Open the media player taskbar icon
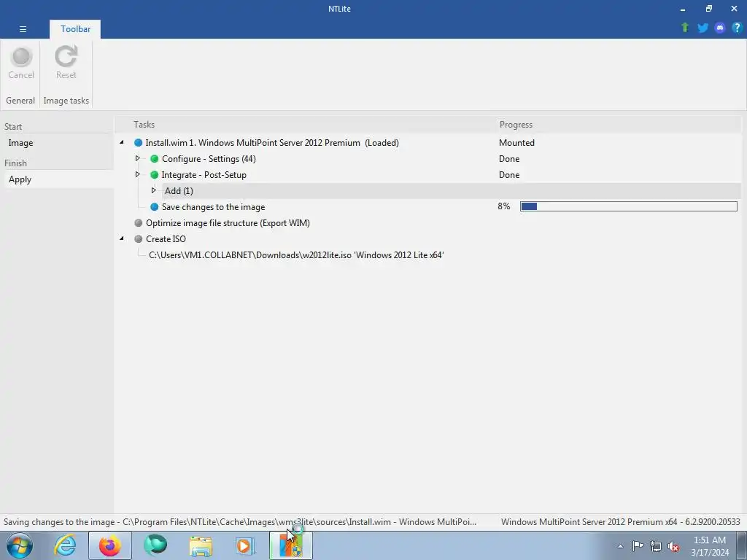Viewport: 747px width, 560px height. (246, 545)
